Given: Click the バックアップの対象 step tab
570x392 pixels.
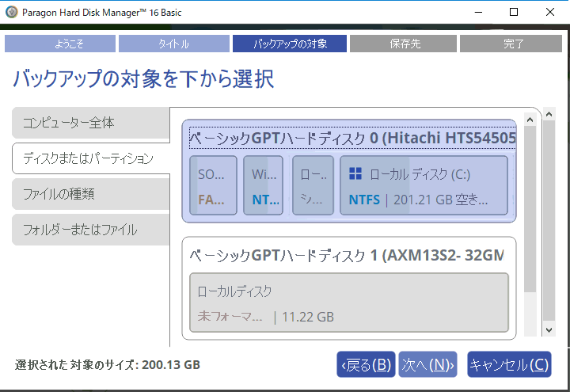Looking at the screenshot, I should tap(290, 44).
